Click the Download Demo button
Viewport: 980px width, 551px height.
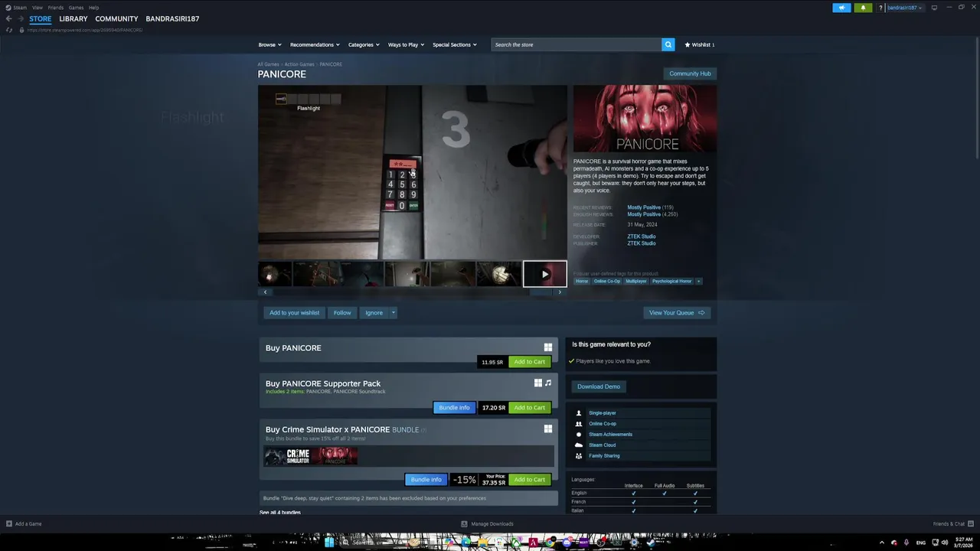[x=599, y=386]
